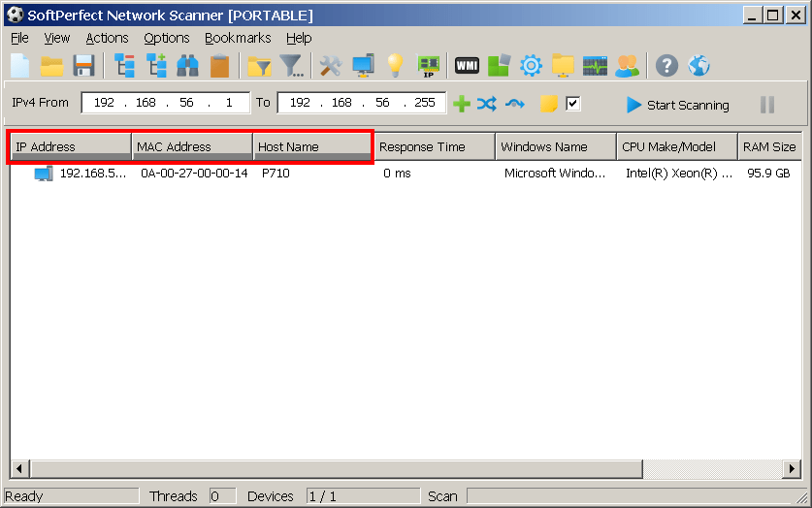Image resolution: width=812 pixels, height=508 pixels.
Task: Click the performance monitor graph icon
Action: coord(595,66)
